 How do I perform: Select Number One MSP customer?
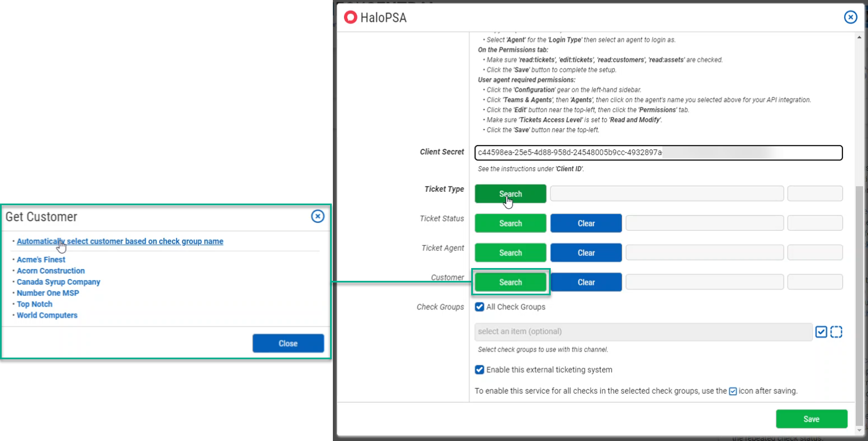click(48, 293)
